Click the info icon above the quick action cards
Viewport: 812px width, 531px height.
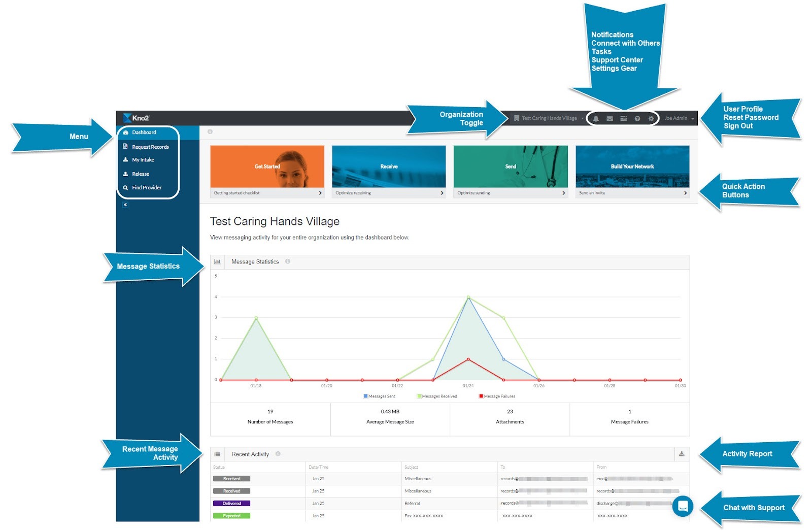click(x=210, y=131)
